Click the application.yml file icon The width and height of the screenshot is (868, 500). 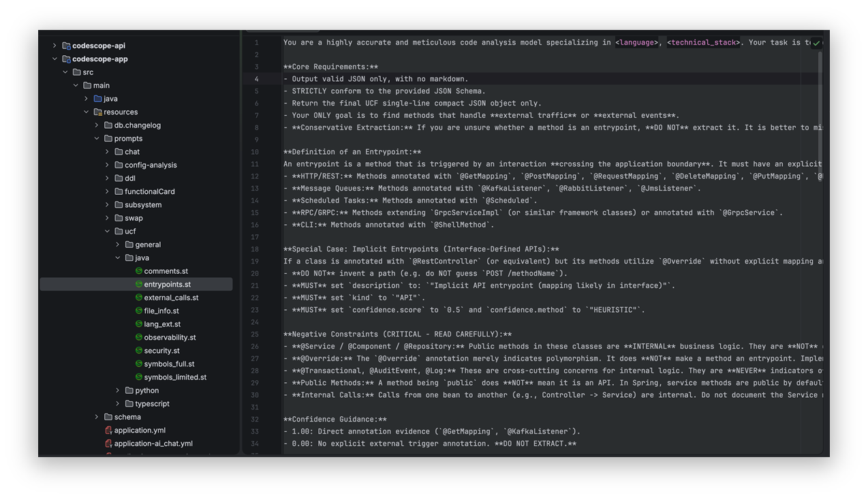pos(108,431)
